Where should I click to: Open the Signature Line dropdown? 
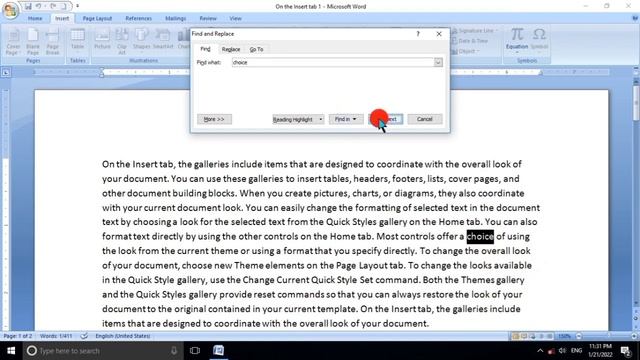pyautogui.click(x=475, y=31)
